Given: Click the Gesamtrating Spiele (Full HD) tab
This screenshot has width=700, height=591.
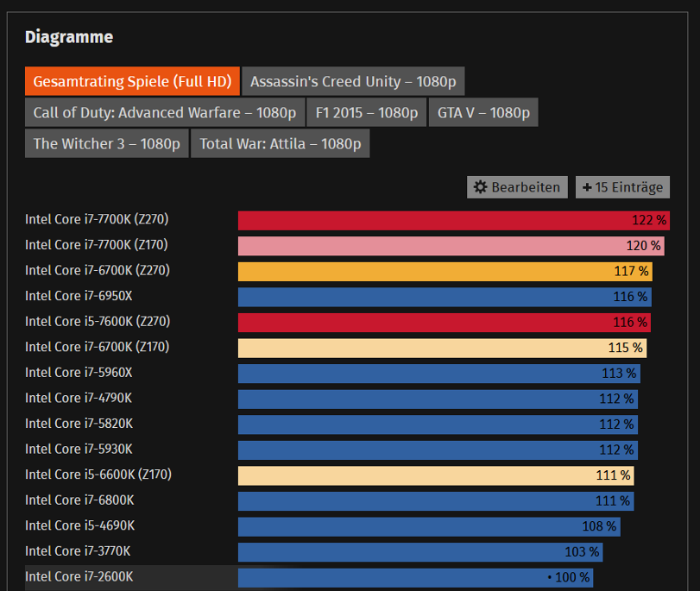Looking at the screenshot, I should pos(132,81).
